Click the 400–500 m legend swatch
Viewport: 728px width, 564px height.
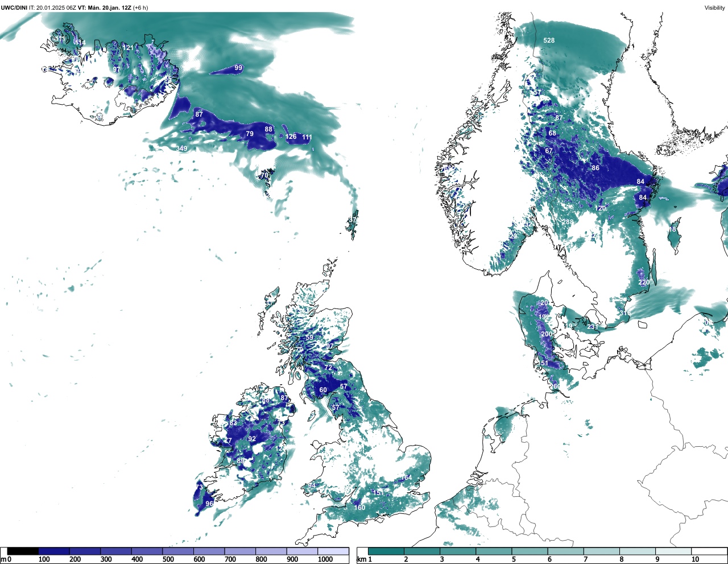(x=147, y=551)
